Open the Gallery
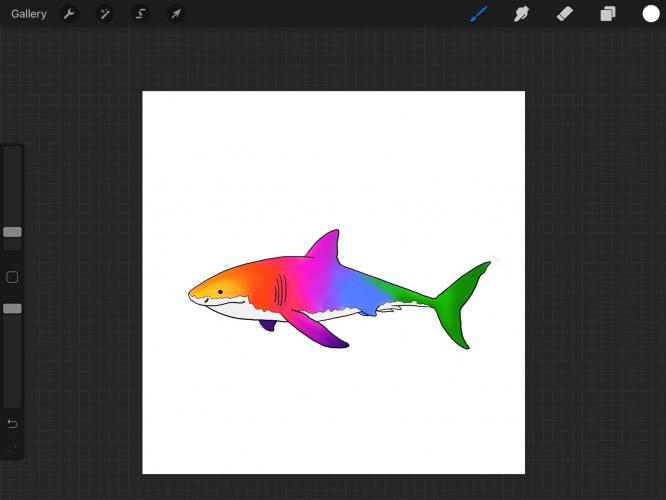Image resolution: width=666 pixels, height=500 pixels. point(29,14)
